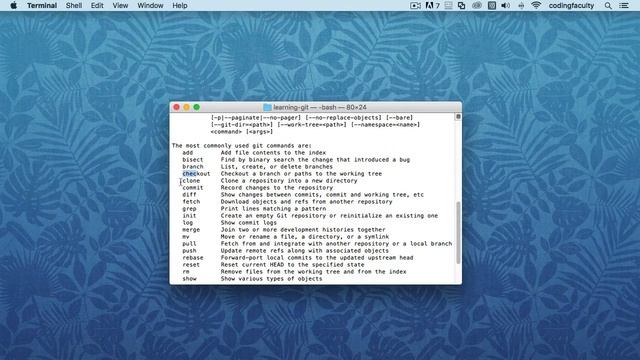This screenshot has height=360, width=640.
Task: Open the screen mirroring overlapping-rectangles icon
Action: [462, 5]
